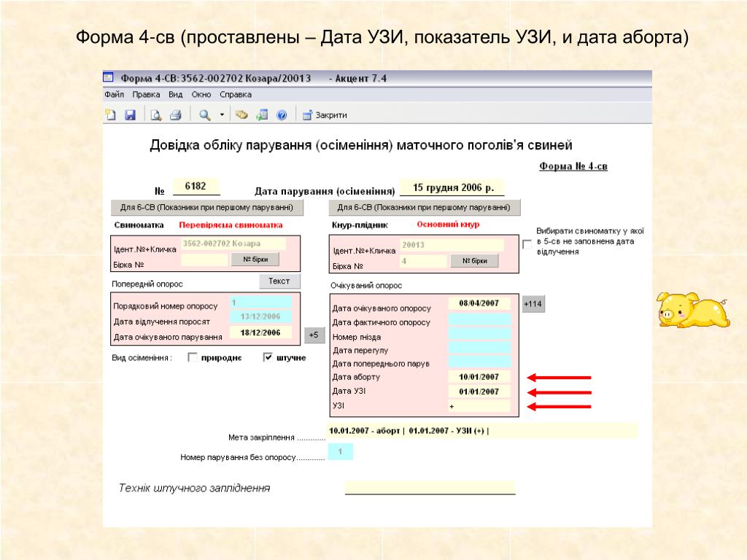Open the Файл menu
The width and height of the screenshot is (747, 560).
click(x=115, y=94)
